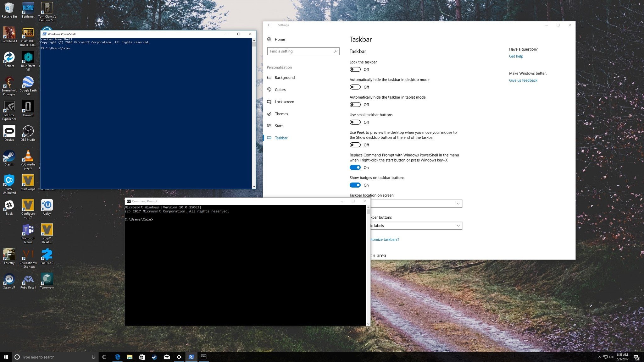This screenshot has width=644, height=362.
Task: Enable Use small taskbar buttons
Action: [355, 122]
